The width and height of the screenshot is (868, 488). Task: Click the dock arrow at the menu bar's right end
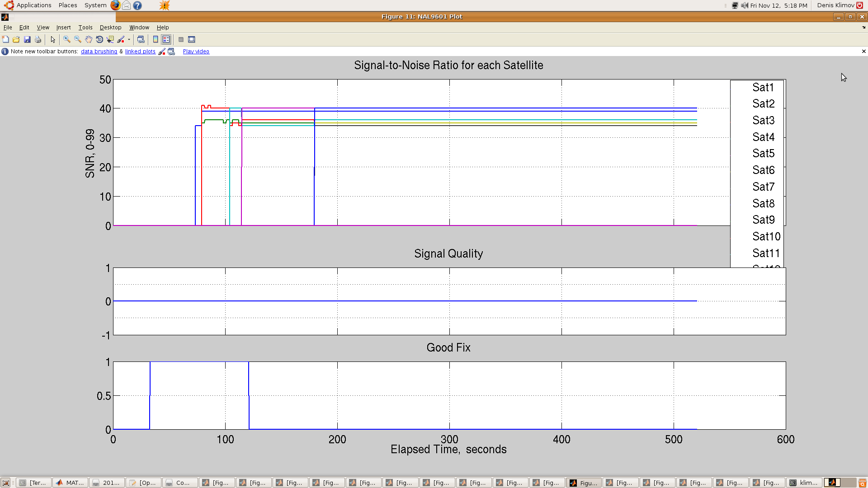coord(864,28)
